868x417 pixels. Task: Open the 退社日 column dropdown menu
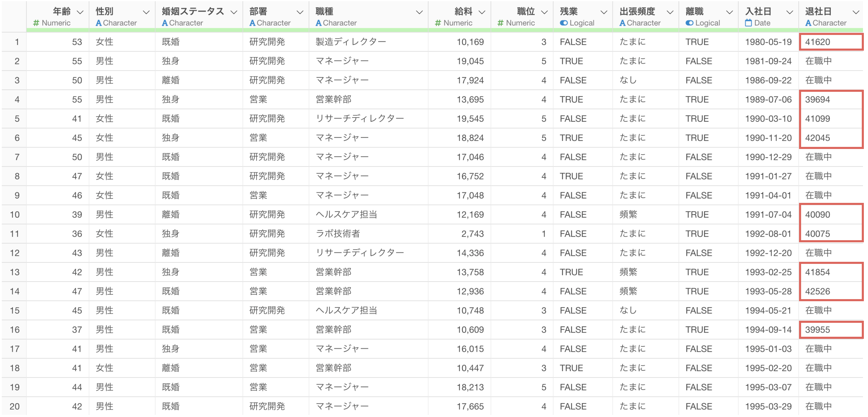tap(856, 12)
